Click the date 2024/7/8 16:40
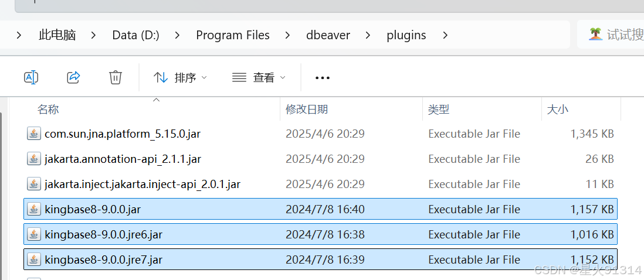644x280 pixels. pos(325,210)
